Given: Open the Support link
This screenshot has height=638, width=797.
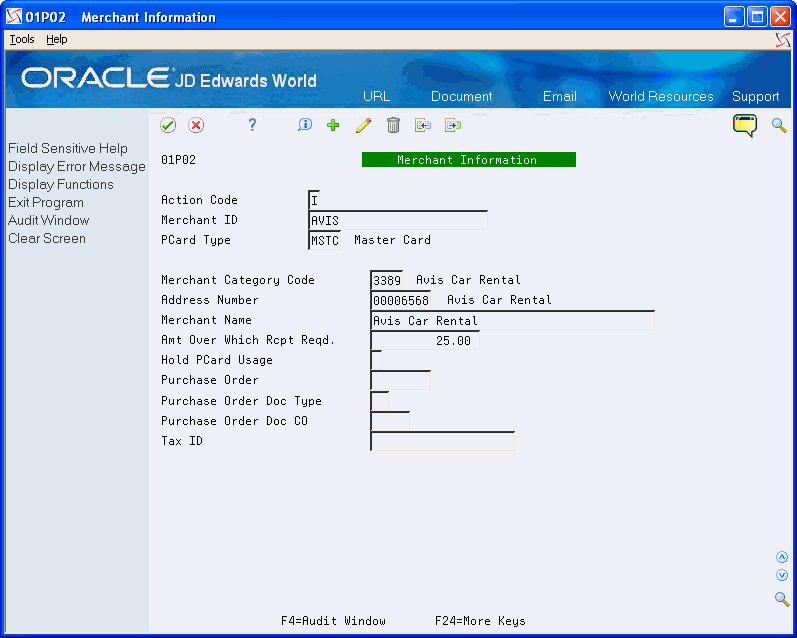Looking at the screenshot, I should tap(755, 96).
